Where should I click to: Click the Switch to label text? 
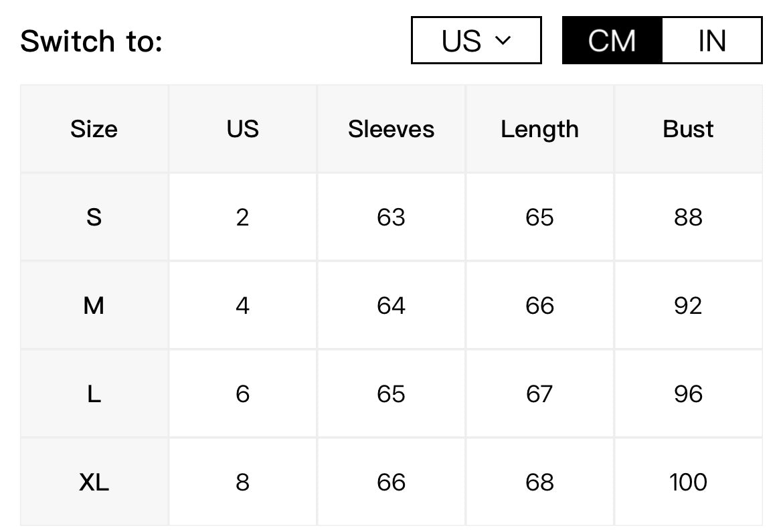pos(92,41)
